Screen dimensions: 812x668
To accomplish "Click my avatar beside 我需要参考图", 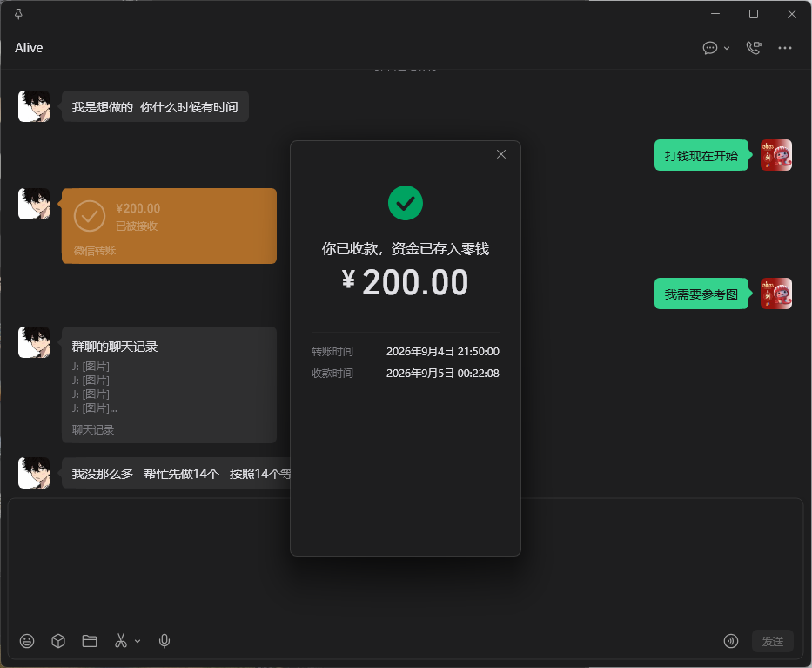I will [776, 294].
